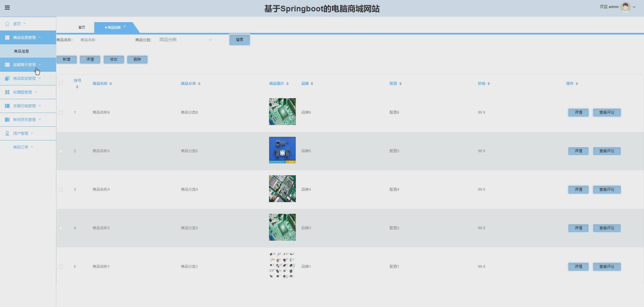The image size is (644, 307).
Task: Select the checkbox beside 商品名称1
Action: coord(61,267)
